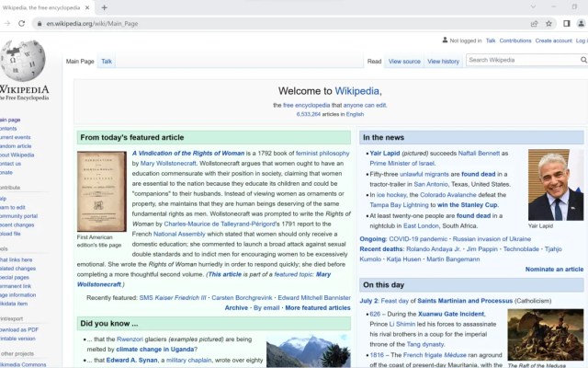Click Recent changes sidebar link
Viewport: 588px width, 368px height.
click(17, 224)
